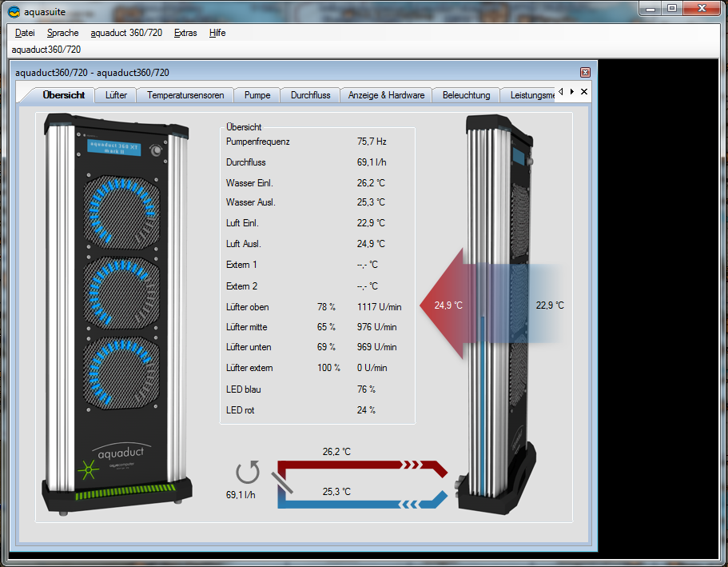Switch to the Anzeige & Hardware tab

pyautogui.click(x=386, y=95)
